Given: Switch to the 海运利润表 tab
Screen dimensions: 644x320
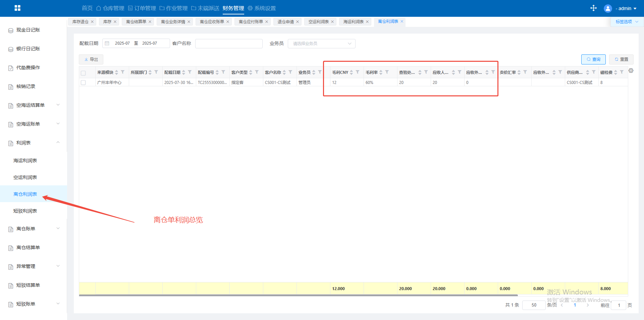Looking at the screenshot, I should 353,22.
